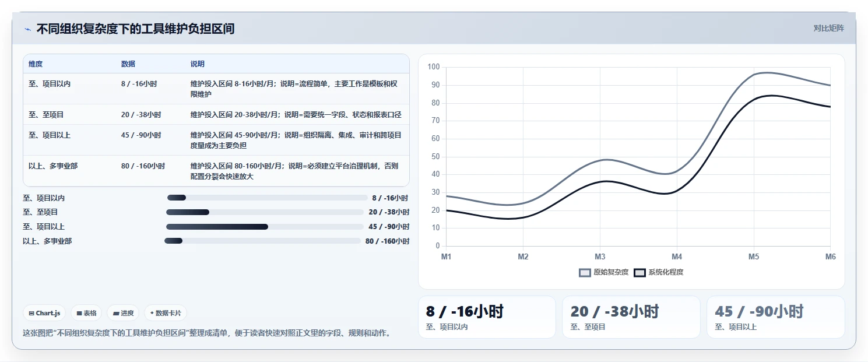Click the M4 axis label
The width and height of the screenshot is (868, 362).
click(677, 256)
